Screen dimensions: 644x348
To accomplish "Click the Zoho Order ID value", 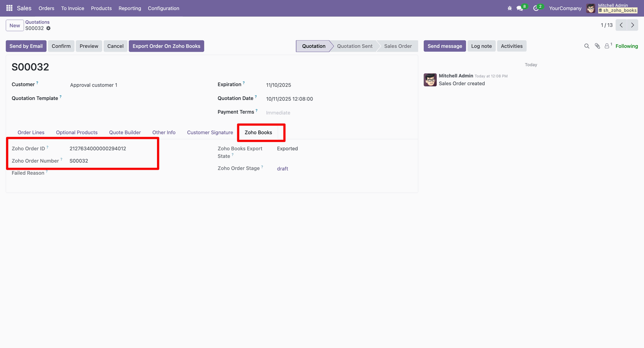I will (98, 148).
